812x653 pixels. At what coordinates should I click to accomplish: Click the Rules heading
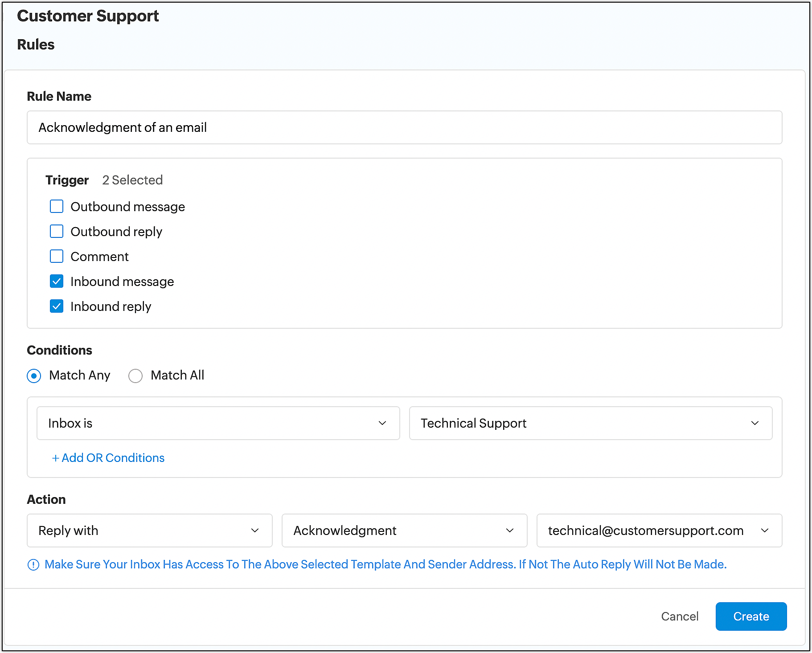[36, 44]
